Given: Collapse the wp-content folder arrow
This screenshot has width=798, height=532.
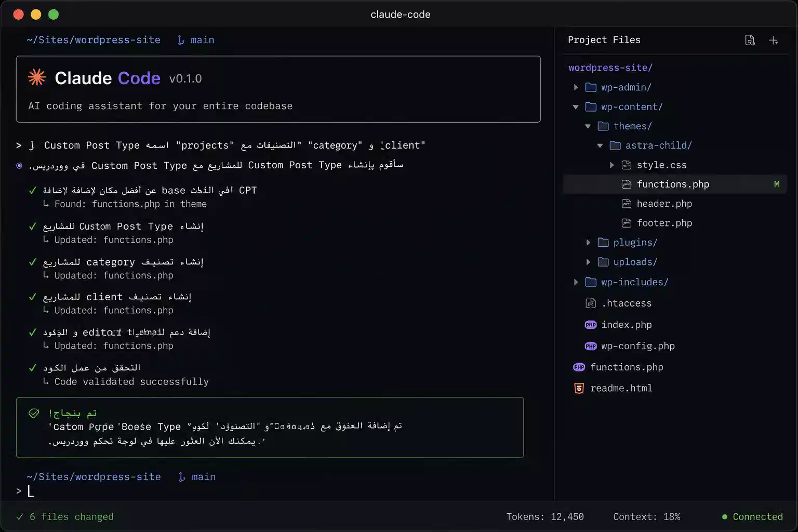Looking at the screenshot, I should [576, 107].
